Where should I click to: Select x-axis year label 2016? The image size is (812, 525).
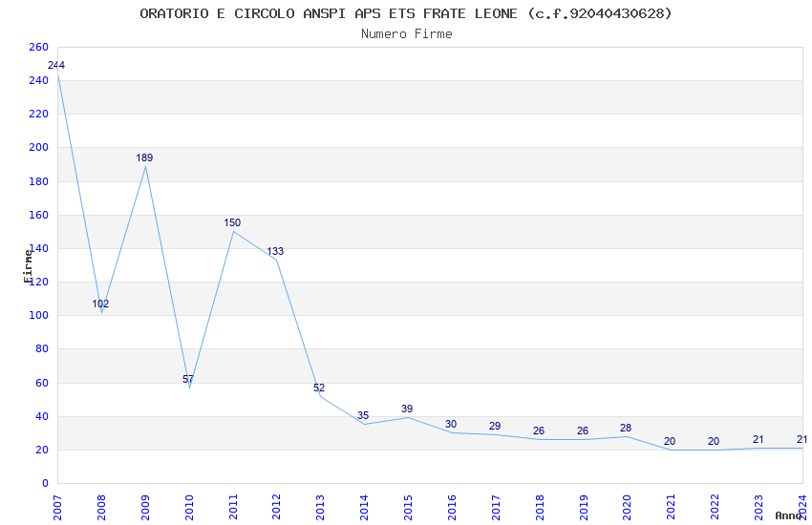(452, 508)
